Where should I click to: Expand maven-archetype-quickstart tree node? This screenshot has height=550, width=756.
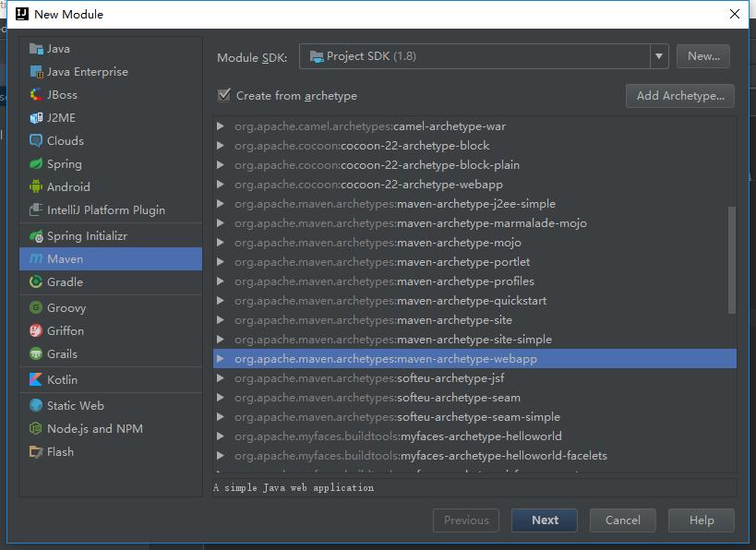221,301
